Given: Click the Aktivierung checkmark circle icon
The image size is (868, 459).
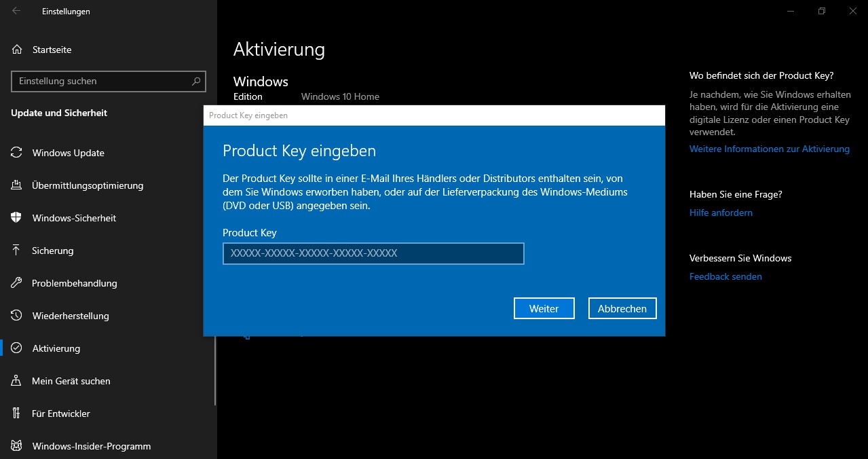Looking at the screenshot, I should coord(16,348).
